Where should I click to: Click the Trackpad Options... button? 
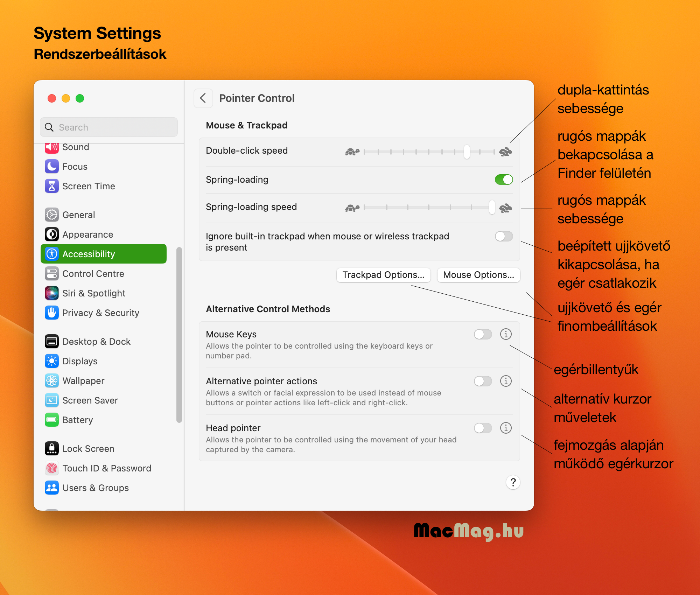384,275
